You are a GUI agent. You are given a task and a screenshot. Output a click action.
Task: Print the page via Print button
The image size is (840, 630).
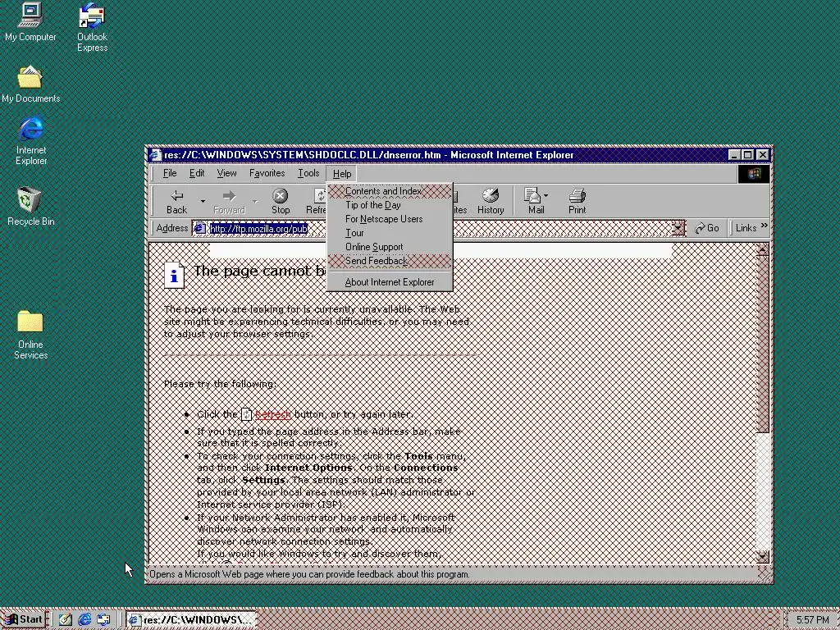click(x=577, y=202)
